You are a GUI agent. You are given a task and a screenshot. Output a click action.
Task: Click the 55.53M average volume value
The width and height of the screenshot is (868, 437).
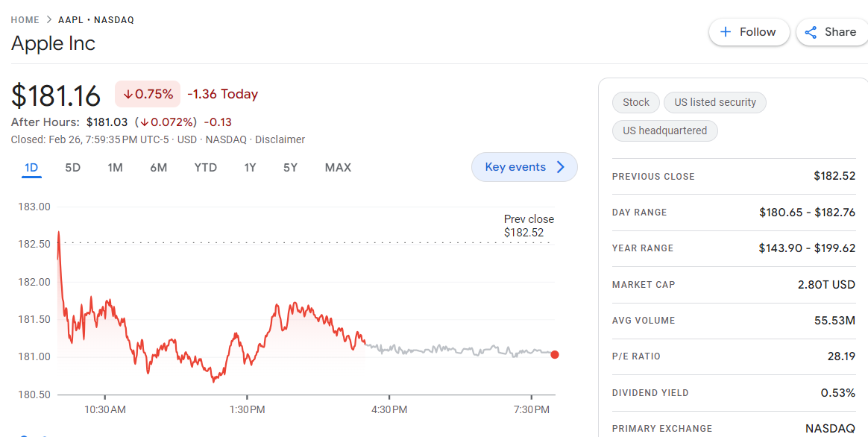click(x=835, y=320)
